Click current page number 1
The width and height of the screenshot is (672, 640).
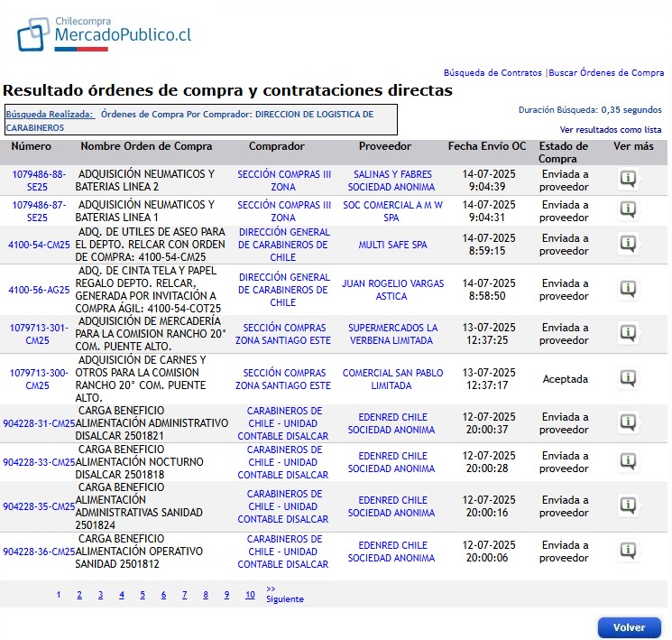(59, 595)
